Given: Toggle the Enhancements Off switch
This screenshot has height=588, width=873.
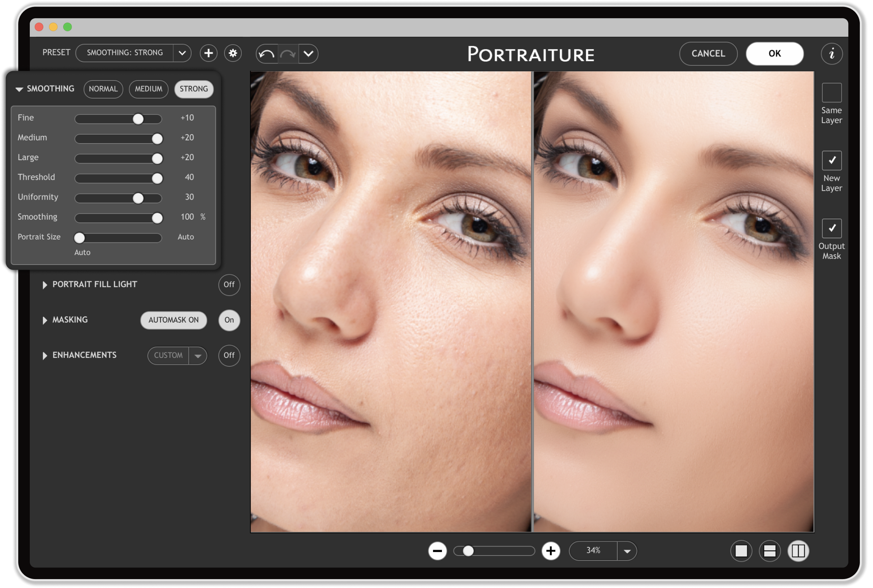Looking at the screenshot, I should 229,356.
